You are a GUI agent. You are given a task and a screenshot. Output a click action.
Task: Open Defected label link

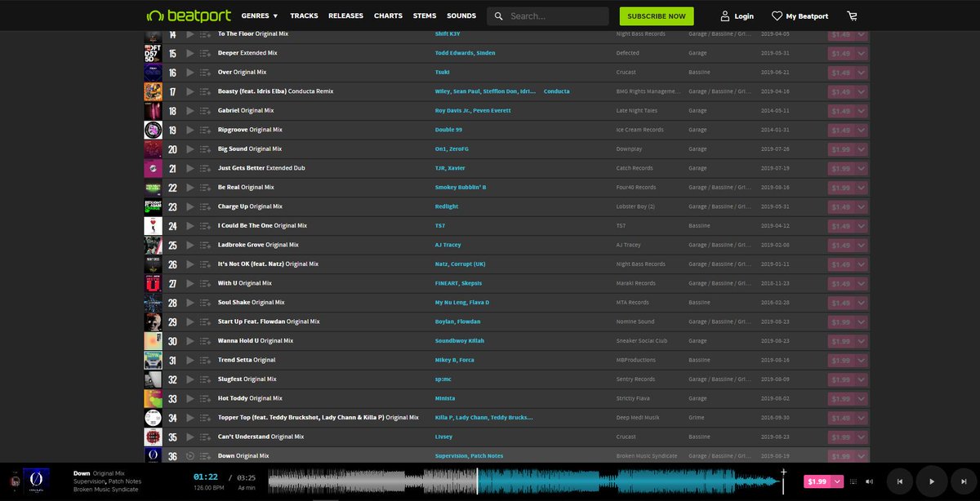click(x=628, y=53)
